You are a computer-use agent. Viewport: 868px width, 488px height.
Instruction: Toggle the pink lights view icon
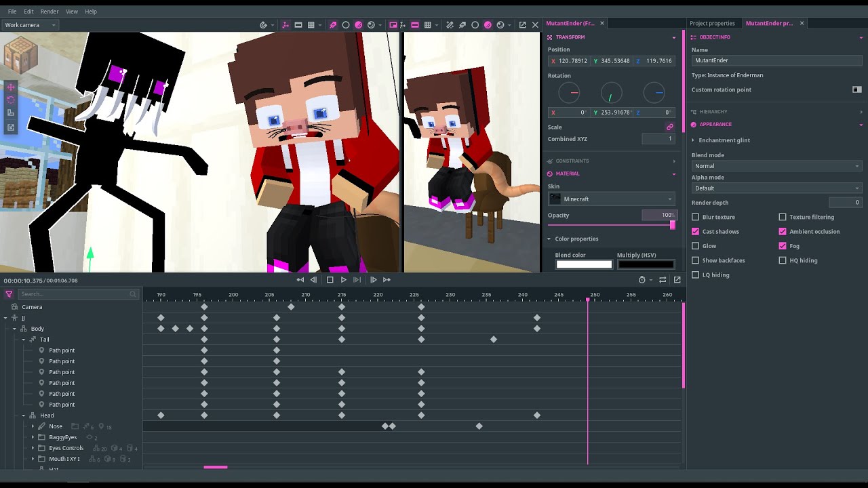click(333, 25)
